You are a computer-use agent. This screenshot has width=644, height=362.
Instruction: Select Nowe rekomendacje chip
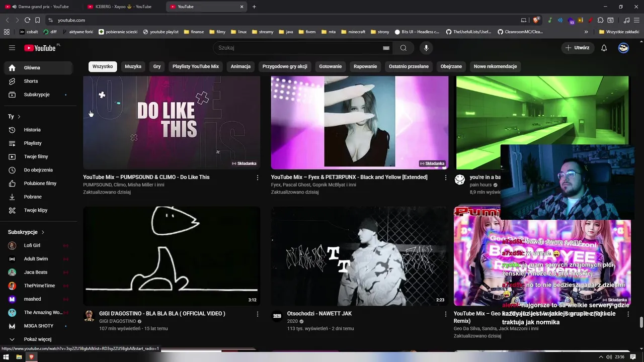click(495, 66)
